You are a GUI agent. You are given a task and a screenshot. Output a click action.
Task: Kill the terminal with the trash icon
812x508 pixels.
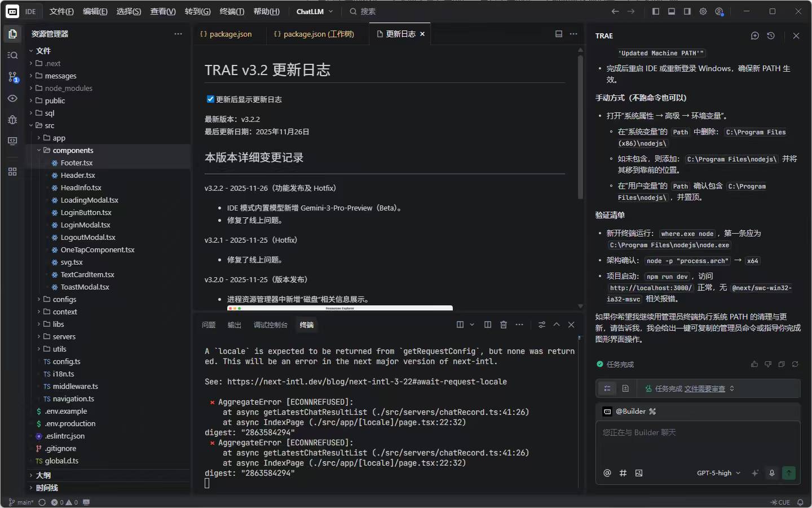click(x=504, y=325)
